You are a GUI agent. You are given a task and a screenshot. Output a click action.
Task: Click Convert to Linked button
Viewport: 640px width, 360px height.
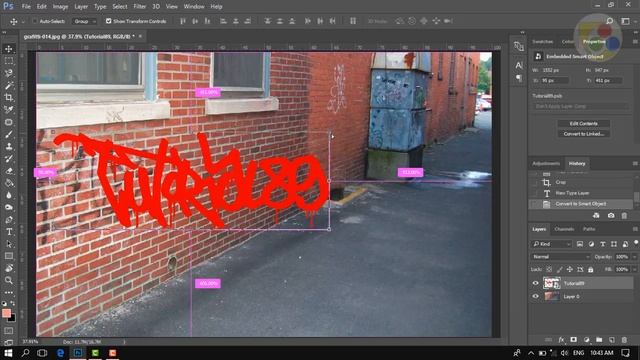(584, 133)
